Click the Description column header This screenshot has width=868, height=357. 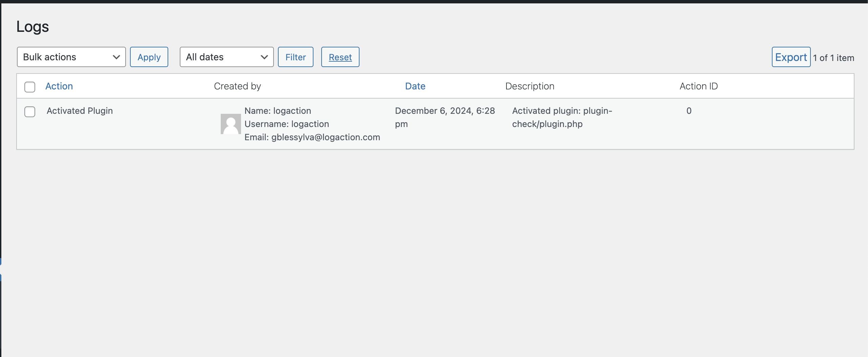point(529,86)
